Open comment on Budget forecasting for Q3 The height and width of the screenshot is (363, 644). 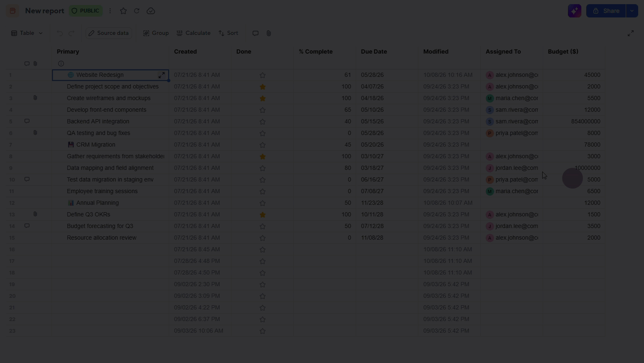pos(27,226)
